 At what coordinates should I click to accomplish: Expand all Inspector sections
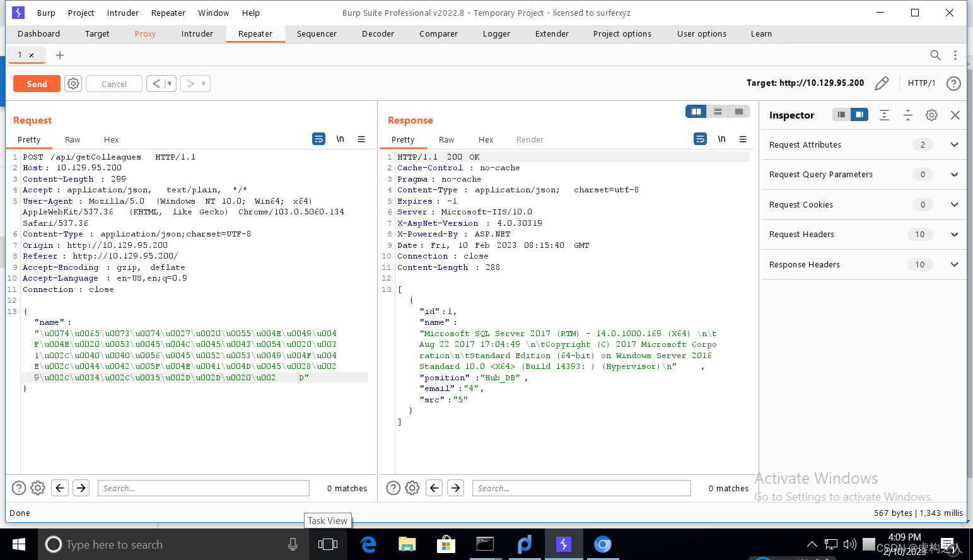coord(884,115)
